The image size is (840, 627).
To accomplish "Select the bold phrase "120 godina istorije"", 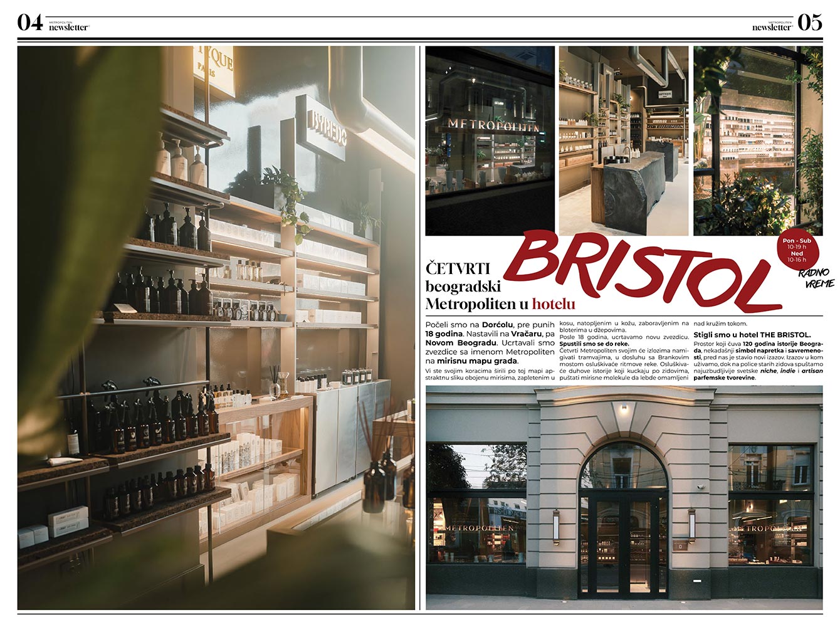I will tap(770, 344).
